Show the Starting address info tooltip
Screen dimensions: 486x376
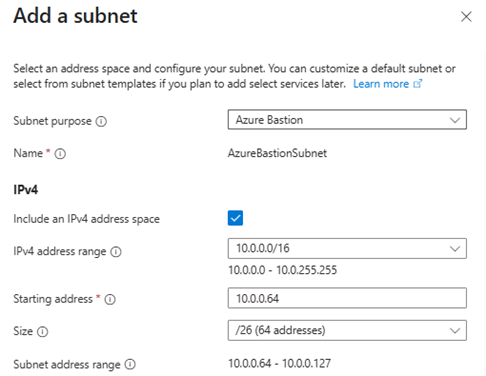click(x=110, y=299)
